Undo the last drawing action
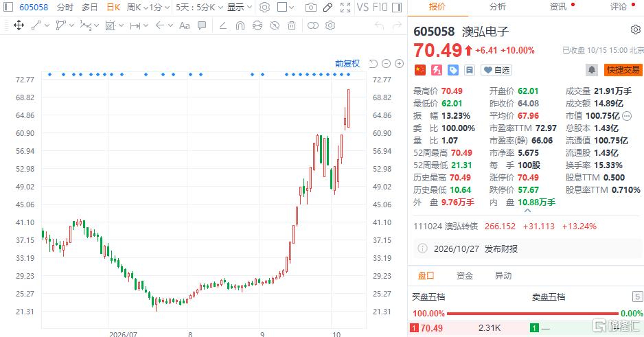 click(x=380, y=26)
